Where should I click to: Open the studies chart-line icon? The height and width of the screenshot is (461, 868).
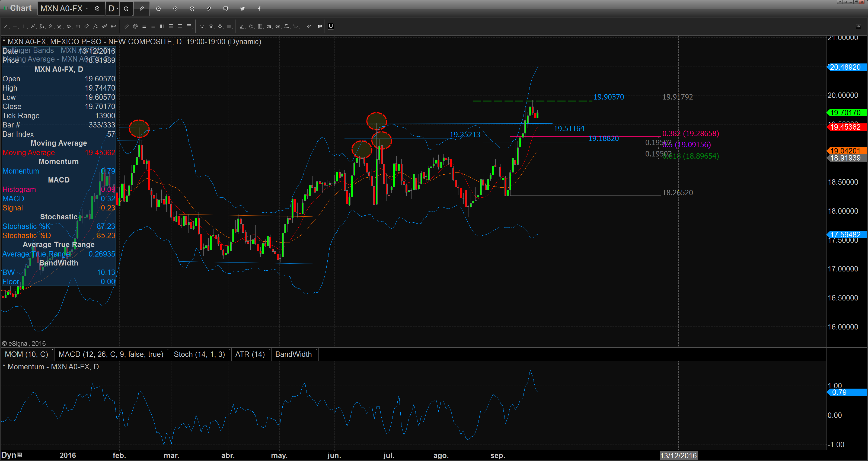click(x=159, y=9)
